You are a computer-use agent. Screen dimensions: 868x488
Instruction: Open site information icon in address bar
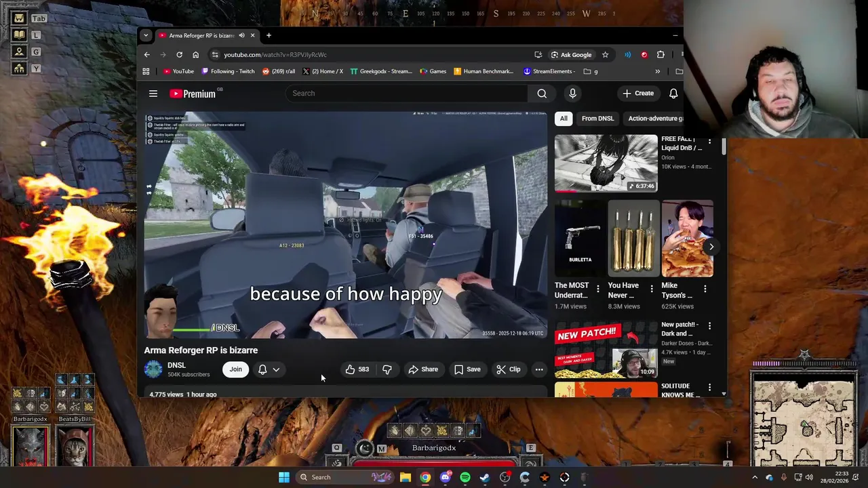tap(215, 55)
